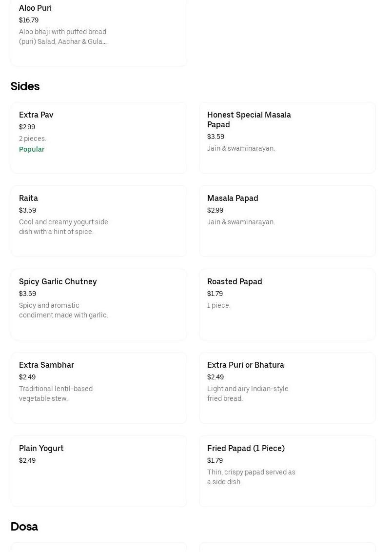Click the Extra Sambhar lentil stew description
The image size is (392, 552).
click(56, 394)
